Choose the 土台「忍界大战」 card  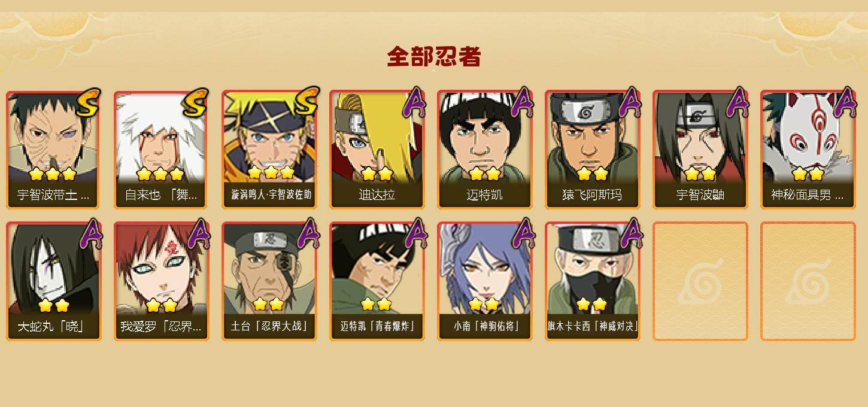(x=269, y=281)
